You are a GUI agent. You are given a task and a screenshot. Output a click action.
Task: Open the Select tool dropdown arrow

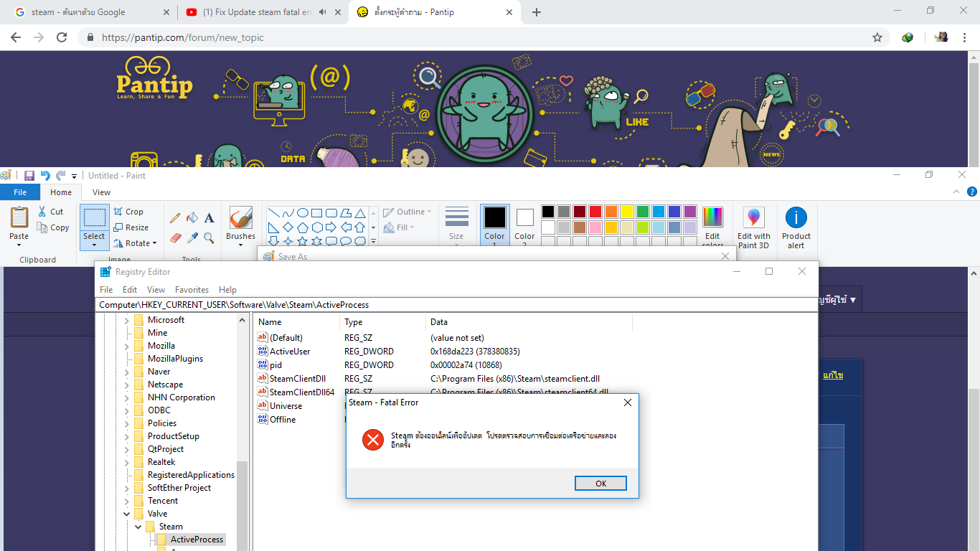(94, 245)
